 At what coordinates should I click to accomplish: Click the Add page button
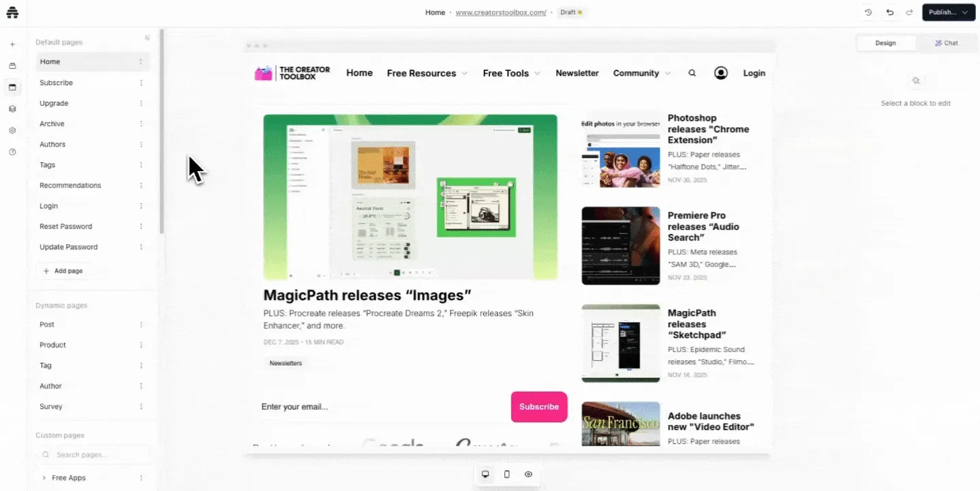tap(63, 271)
